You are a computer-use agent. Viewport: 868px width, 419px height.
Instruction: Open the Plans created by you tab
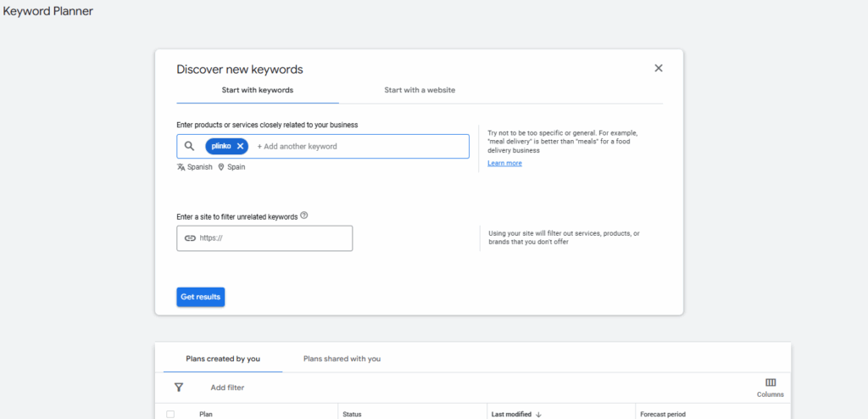[x=223, y=359]
